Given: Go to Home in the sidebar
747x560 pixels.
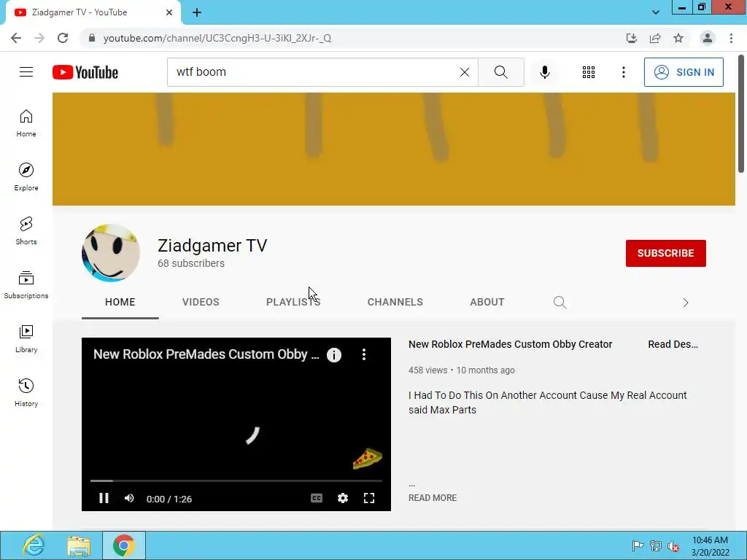Looking at the screenshot, I should 26,123.
